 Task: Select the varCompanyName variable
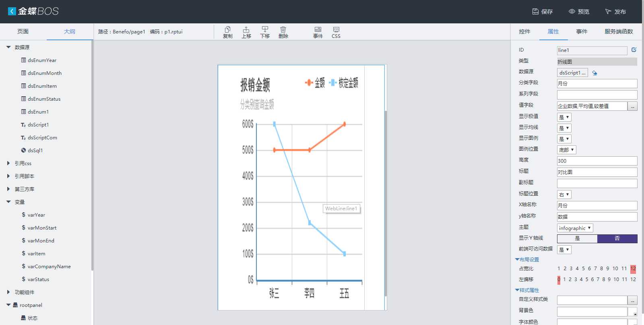(49, 266)
